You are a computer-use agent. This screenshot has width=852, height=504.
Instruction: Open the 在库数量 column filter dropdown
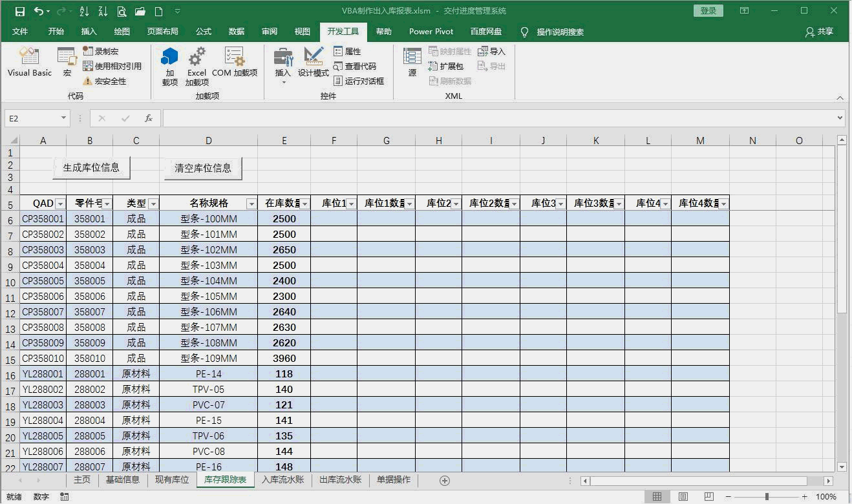pyautogui.click(x=304, y=204)
